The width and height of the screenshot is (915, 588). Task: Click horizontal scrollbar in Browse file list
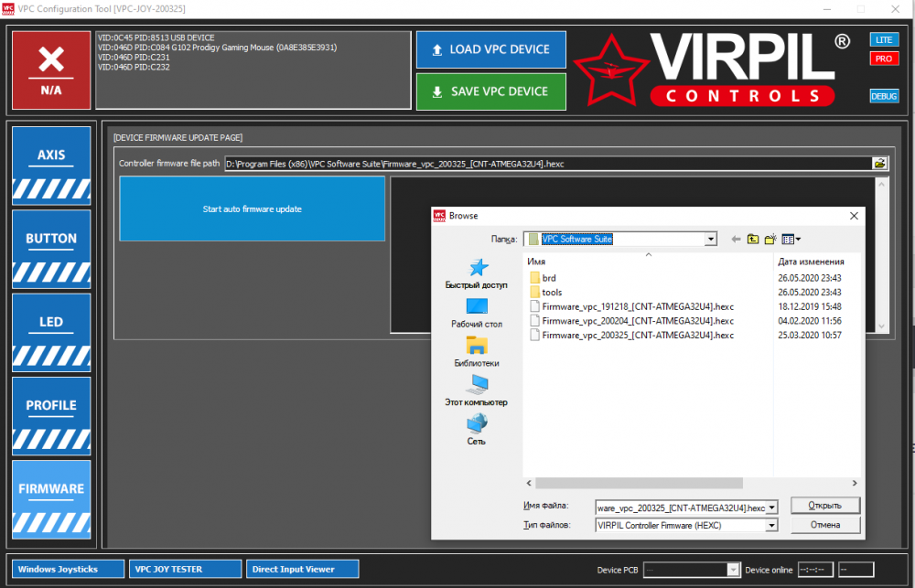639,483
